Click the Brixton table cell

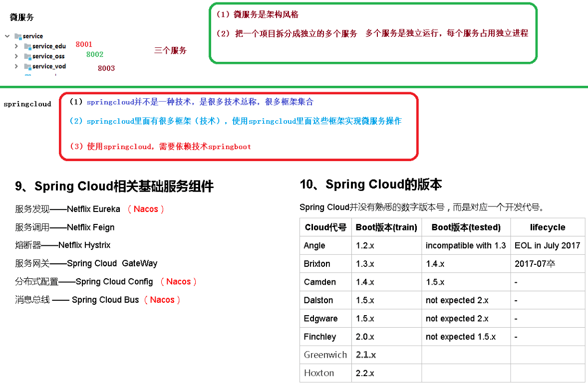pos(325,264)
